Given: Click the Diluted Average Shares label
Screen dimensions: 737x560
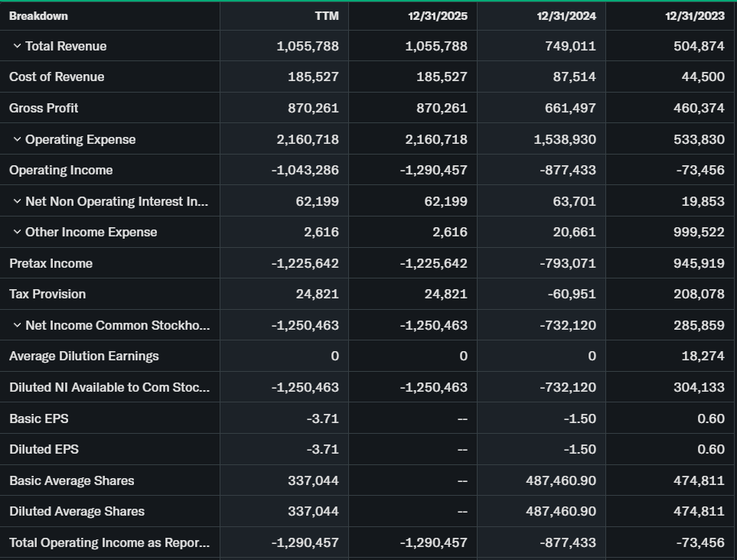Looking at the screenshot, I should tap(77, 512).
